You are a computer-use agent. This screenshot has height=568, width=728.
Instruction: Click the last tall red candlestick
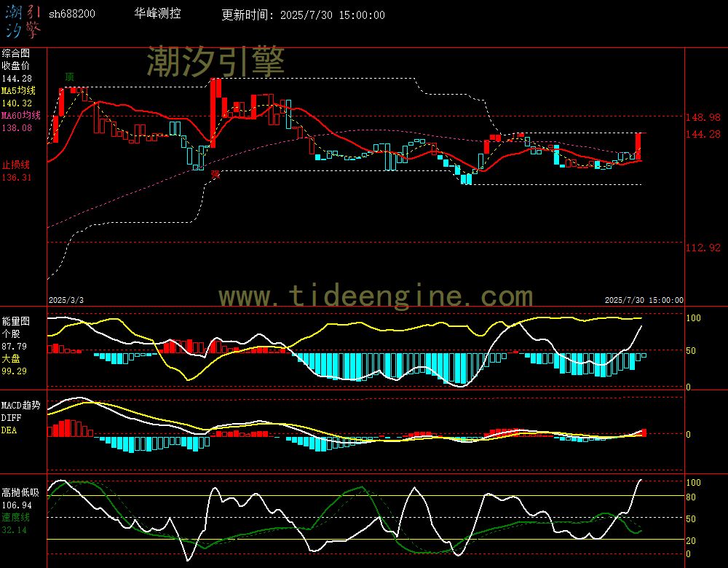pyautogui.click(x=638, y=146)
